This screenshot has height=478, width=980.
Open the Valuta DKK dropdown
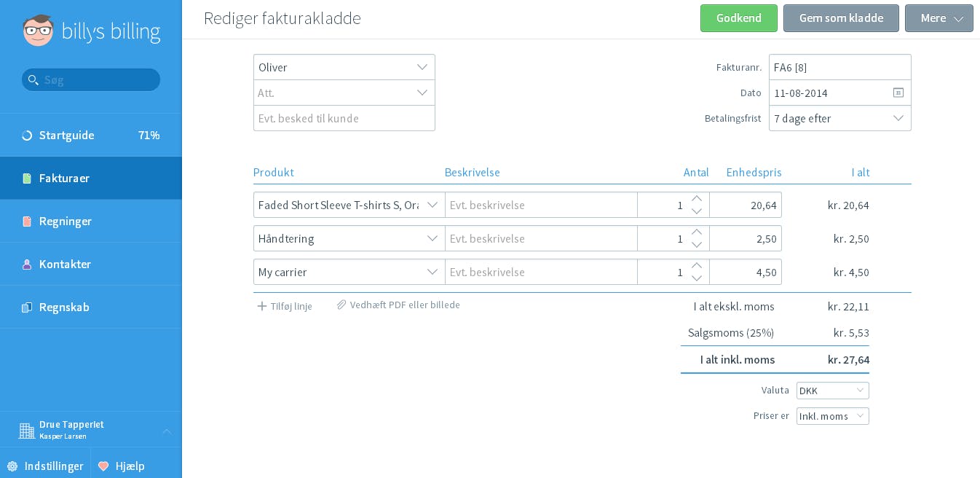[833, 391]
